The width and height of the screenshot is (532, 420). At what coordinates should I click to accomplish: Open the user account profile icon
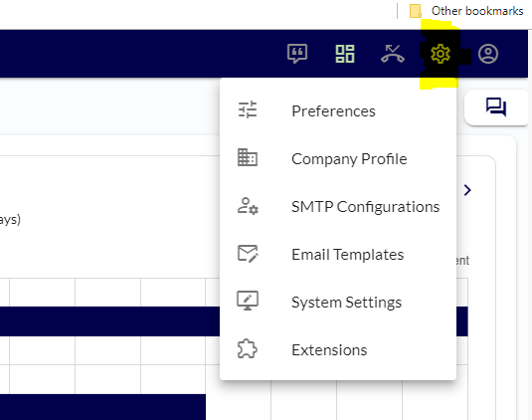click(x=488, y=54)
